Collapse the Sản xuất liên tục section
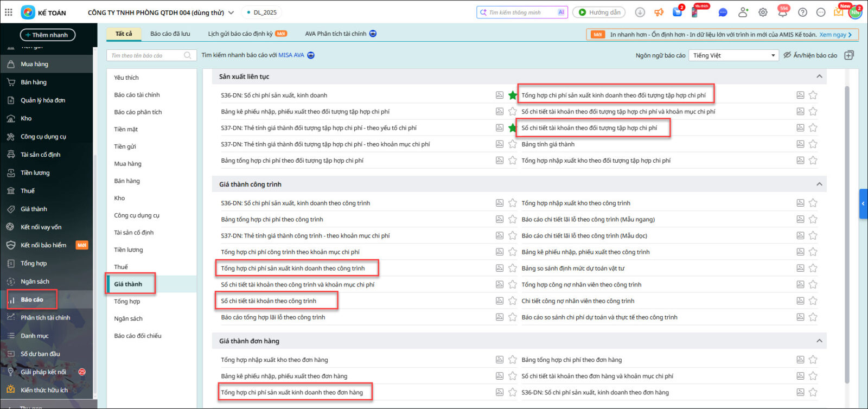 [x=819, y=76]
